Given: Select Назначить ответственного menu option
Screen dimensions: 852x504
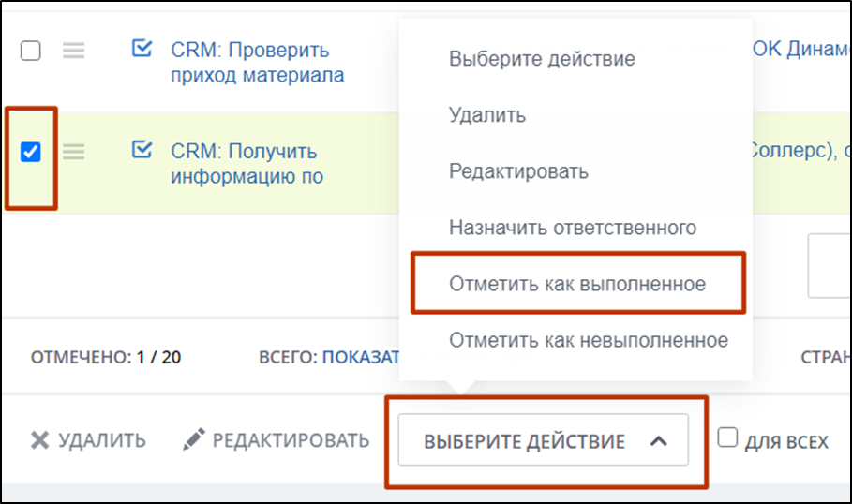Looking at the screenshot, I should pos(572,228).
